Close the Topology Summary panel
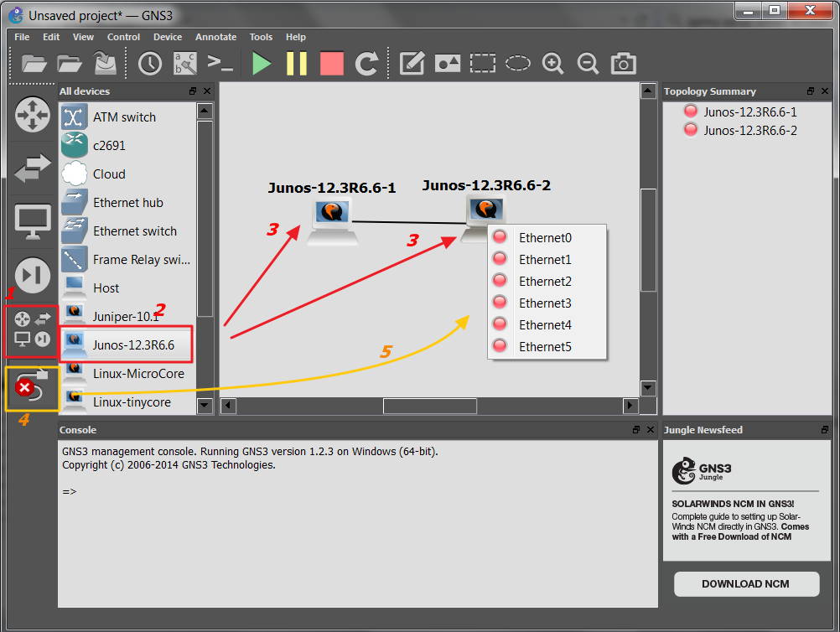This screenshot has width=840, height=632. pos(825,91)
